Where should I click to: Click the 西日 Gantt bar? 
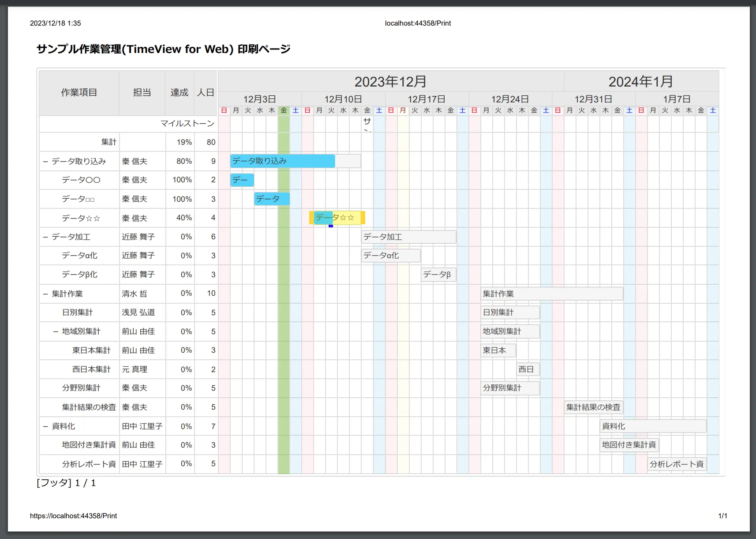pos(528,369)
